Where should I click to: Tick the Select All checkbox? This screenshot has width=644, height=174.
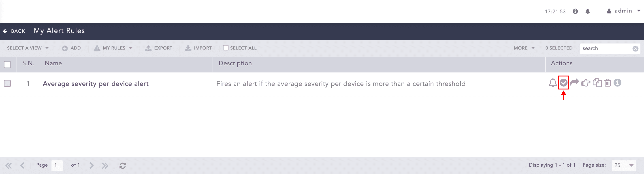pos(226,48)
